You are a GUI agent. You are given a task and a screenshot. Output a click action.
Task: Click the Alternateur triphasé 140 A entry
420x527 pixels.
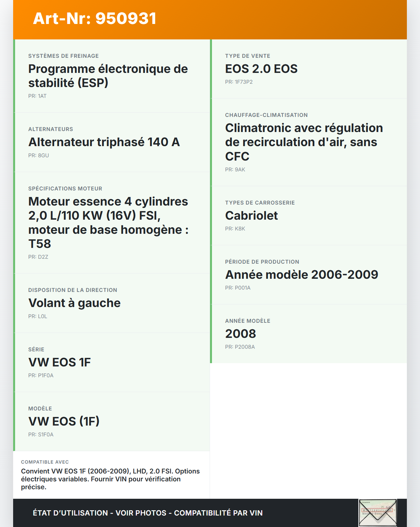[104, 142]
